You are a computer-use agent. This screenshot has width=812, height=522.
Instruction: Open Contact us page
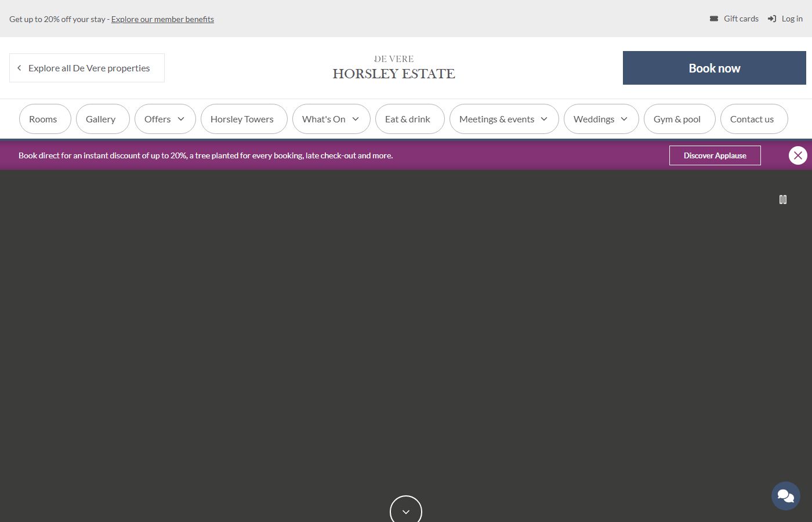(x=754, y=119)
